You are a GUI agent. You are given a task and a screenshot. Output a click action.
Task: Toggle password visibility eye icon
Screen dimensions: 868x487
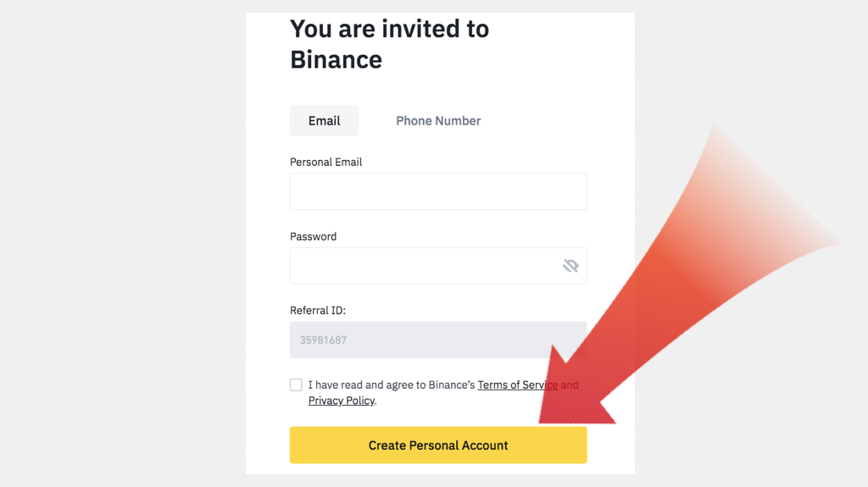(x=570, y=266)
